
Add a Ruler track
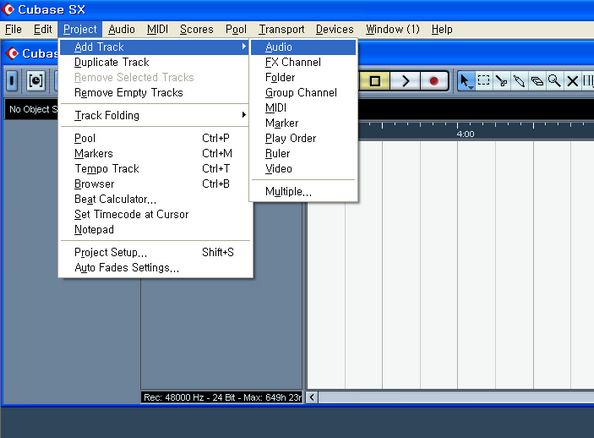point(303,153)
